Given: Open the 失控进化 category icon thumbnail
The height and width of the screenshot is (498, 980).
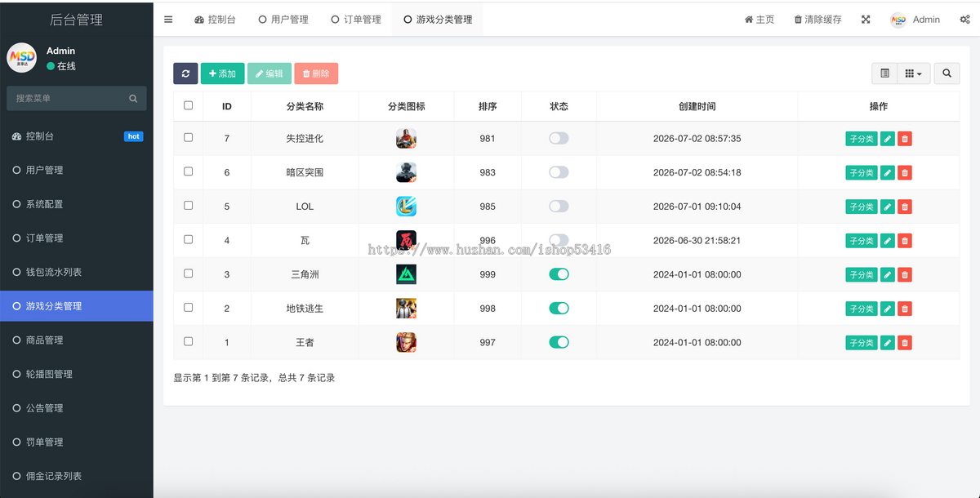Looking at the screenshot, I should (x=406, y=139).
